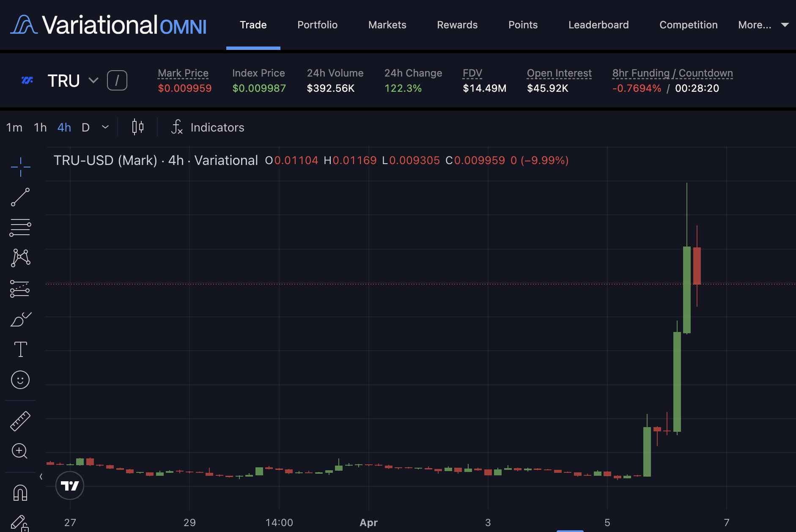Open the Leaderboard tab

tap(598, 25)
